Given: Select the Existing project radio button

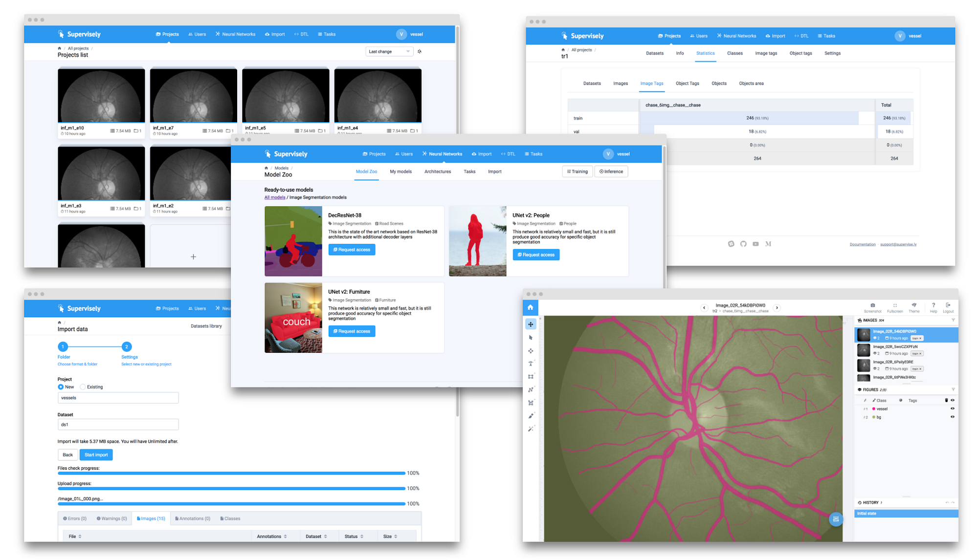Looking at the screenshot, I should (x=83, y=387).
